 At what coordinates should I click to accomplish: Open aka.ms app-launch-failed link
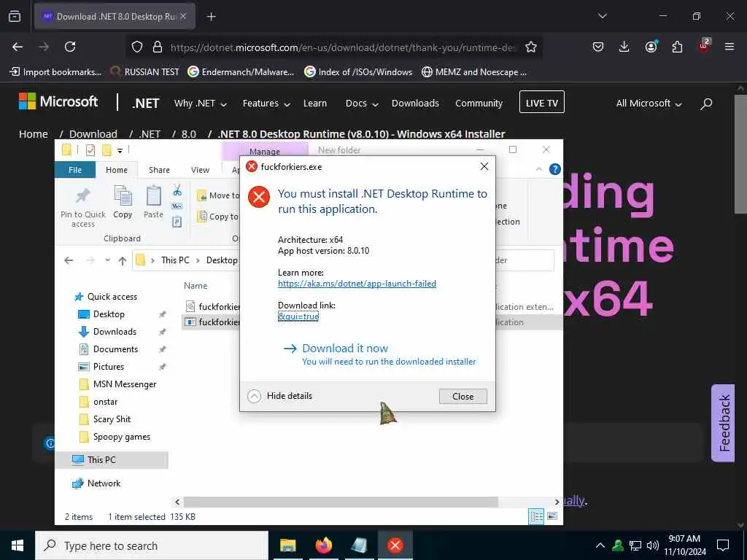click(x=357, y=284)
